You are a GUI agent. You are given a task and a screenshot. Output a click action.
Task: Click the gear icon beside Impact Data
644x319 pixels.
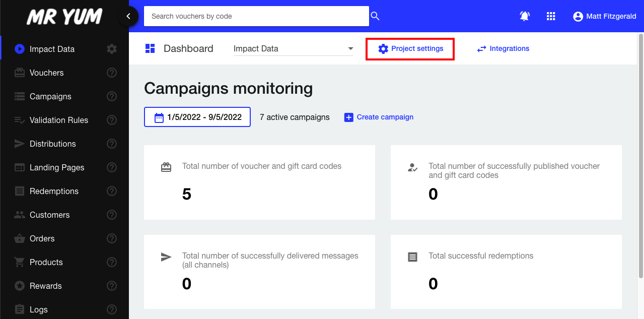[112, 49]
